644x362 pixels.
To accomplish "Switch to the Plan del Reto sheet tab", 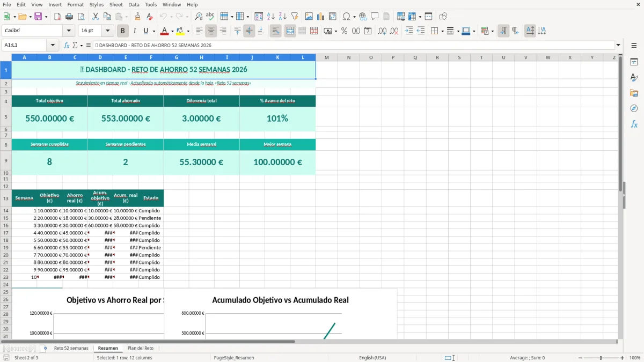I will click(141, 348).
